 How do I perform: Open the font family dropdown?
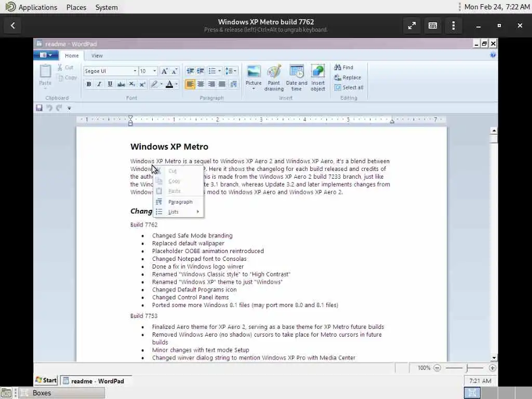coord(135,71)
